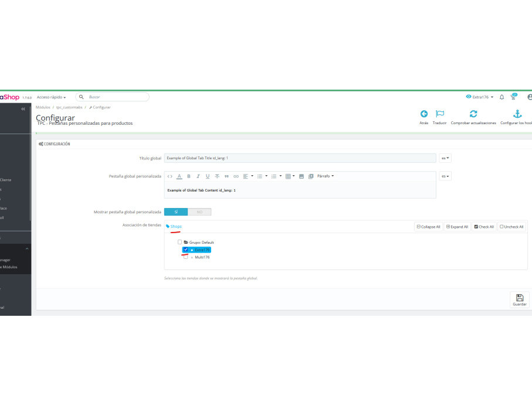Viewport: 532px width, 406px height.
Task: Go to tpc_customtabs in the breadcrumb
Action: pos(69,107)
